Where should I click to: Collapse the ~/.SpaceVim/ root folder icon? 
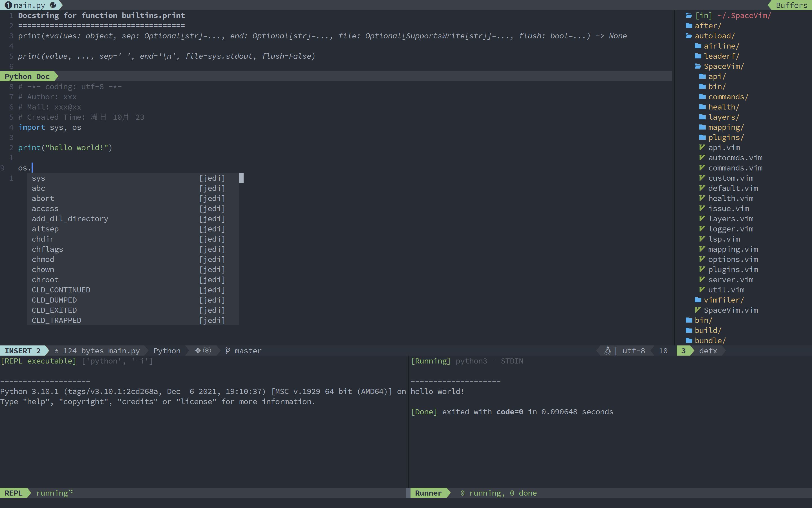tap(689, 16)
